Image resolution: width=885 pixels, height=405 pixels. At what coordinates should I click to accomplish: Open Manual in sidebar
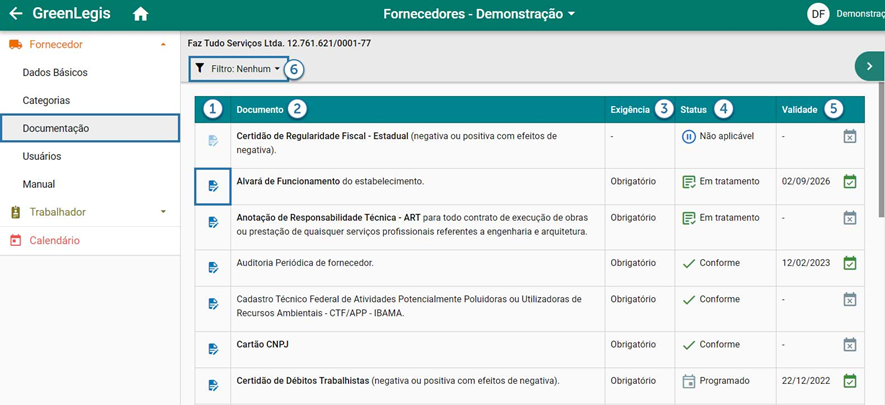39,184
